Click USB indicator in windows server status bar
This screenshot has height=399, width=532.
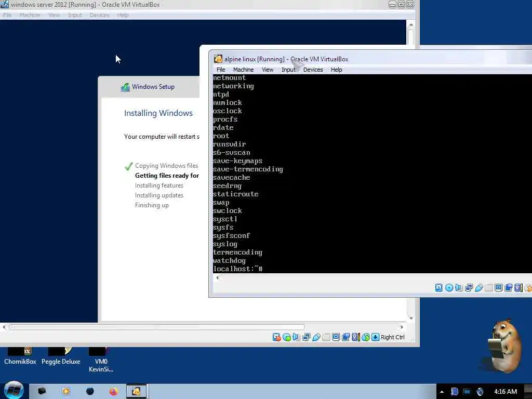316,337
